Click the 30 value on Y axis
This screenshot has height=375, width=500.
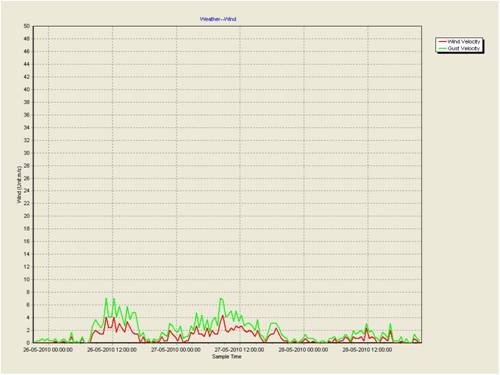pyautogui.click(x=27, y=153)
